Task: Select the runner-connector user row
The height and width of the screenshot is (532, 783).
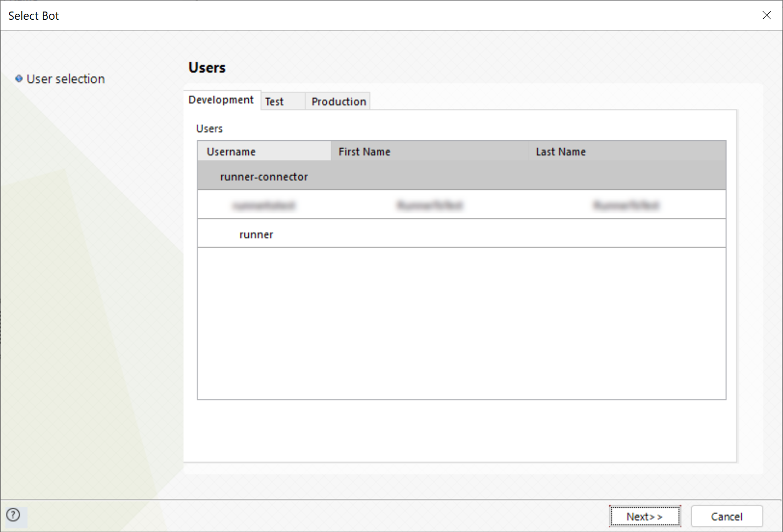Action: 462,177
